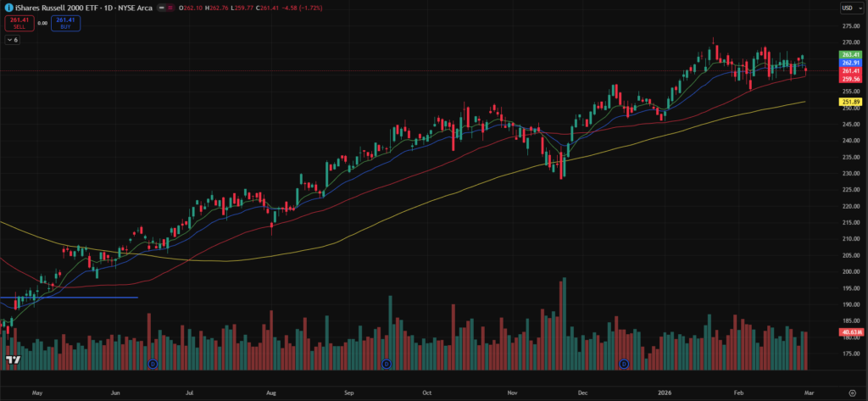Click the iShares symbol logo icon
The width and height of the screenshot is (868, 401).
tap(8, 8)
